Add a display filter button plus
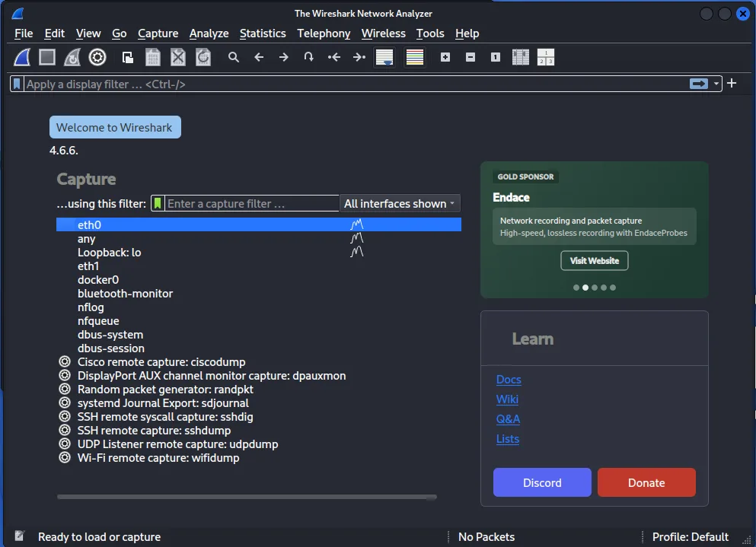Screen dimensions: 756x547 (732, 84)
